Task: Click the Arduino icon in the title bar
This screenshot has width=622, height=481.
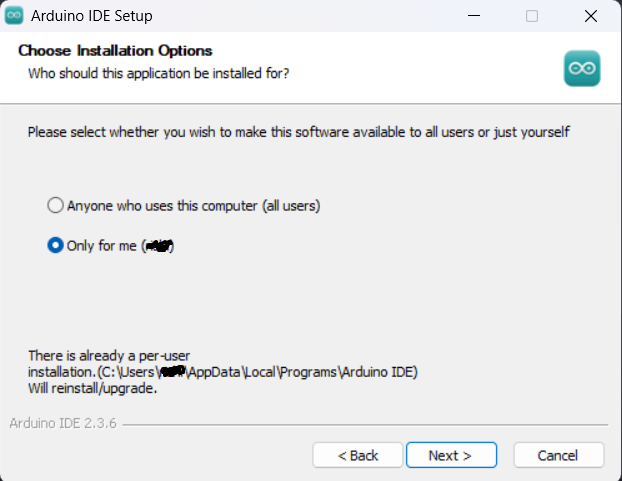Action: coord(14,17)
